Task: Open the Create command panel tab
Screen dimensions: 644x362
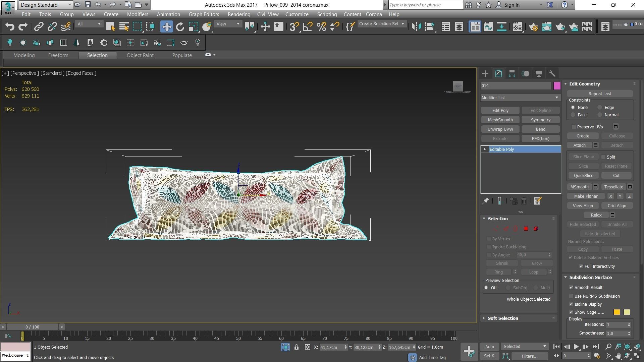Action: point(485,74)
